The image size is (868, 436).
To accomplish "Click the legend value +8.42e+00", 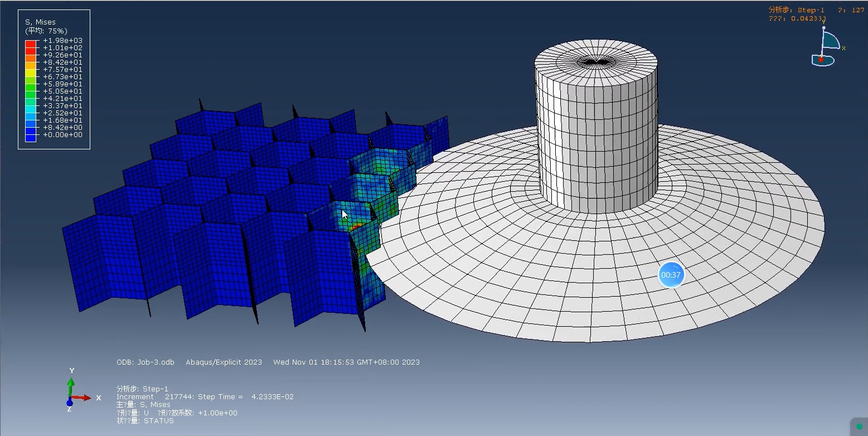I will coord(62,128).
